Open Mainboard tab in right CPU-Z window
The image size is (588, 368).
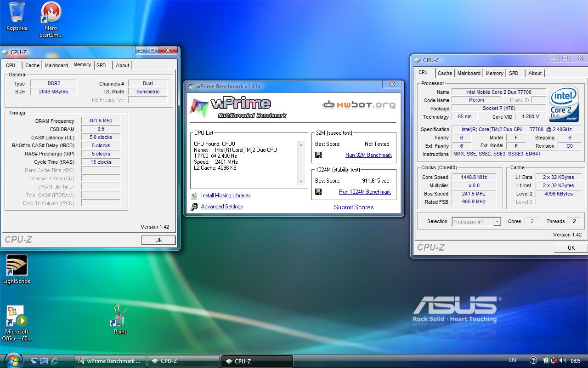coord(469,73)
